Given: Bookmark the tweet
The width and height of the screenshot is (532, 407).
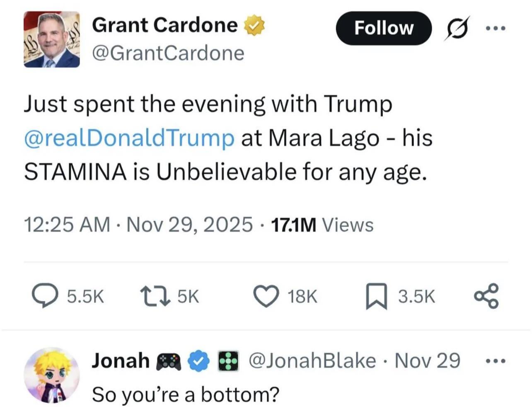Looking at the screenshot, I should [376, 296].
